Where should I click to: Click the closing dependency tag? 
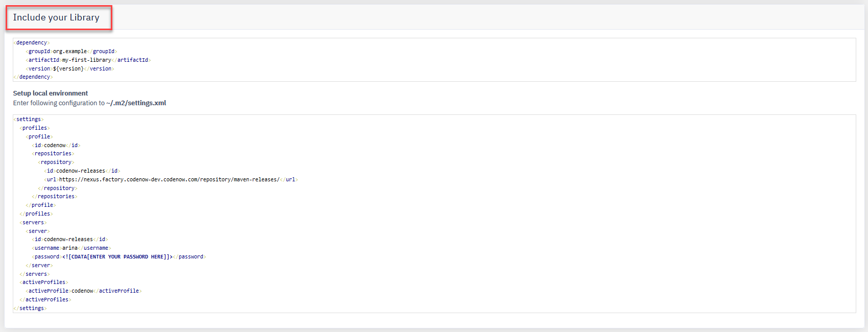tap(33, 77)
